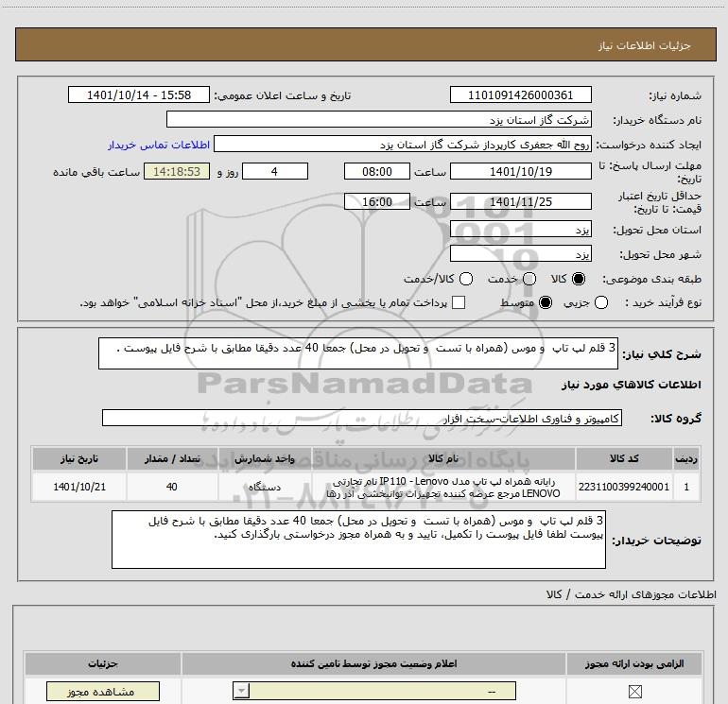The image size is (728, 704).
Task: Choose the جزیی purchase type radio
Action: point(600,302)
